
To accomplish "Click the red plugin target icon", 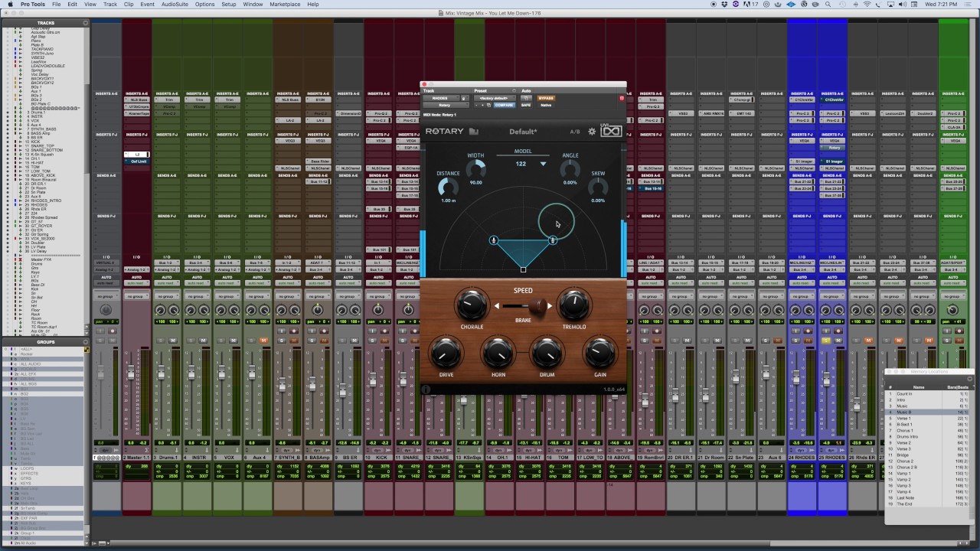I will [622, 98].
